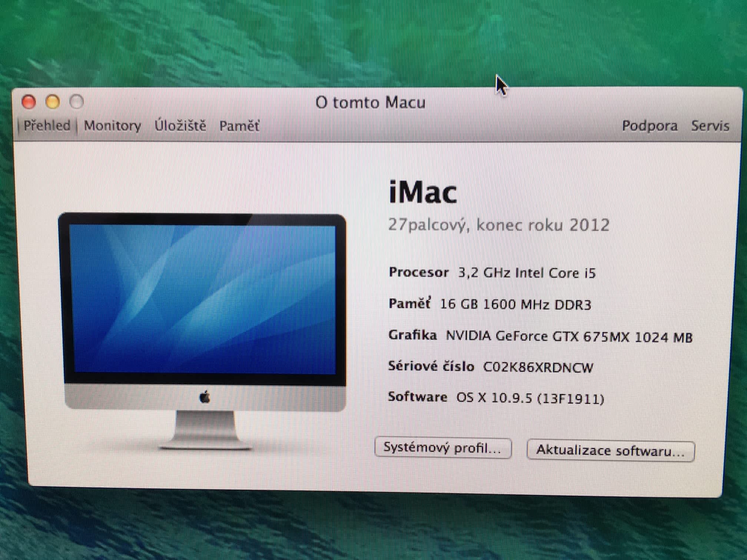
Task: Click the Aktualizace softwaru… button
Action: coord(610,451)
